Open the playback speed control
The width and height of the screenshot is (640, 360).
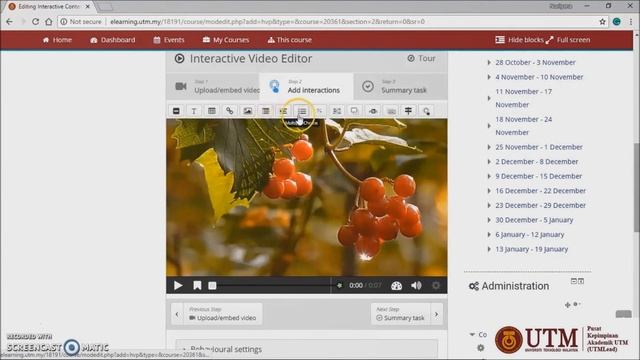coord(396,286)
